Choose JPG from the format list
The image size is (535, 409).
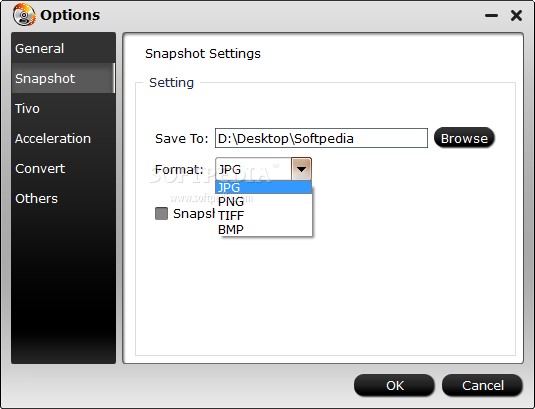point(263,187)
